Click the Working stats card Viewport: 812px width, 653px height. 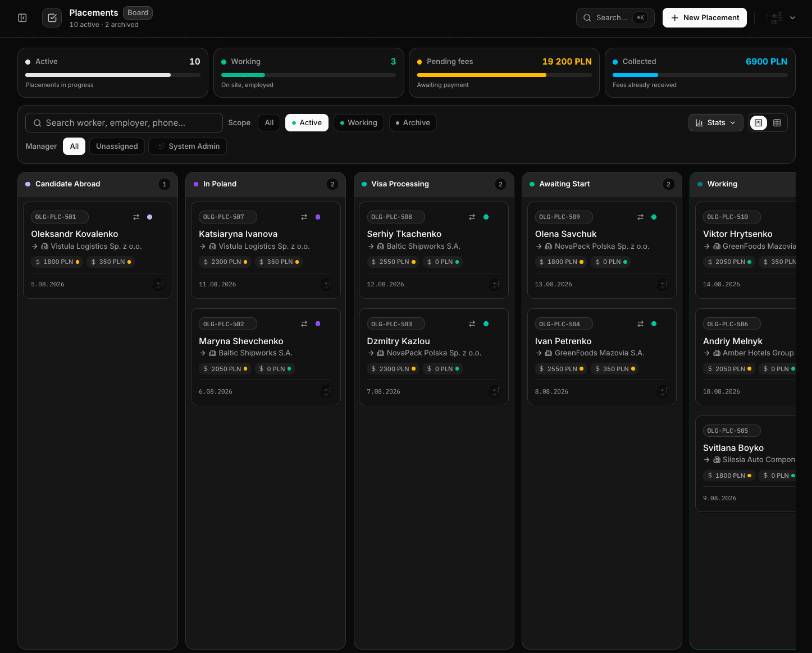coord(309,73)
